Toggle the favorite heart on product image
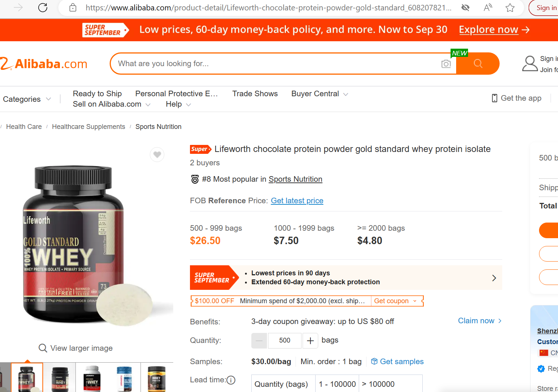 (x=157, y=155)
